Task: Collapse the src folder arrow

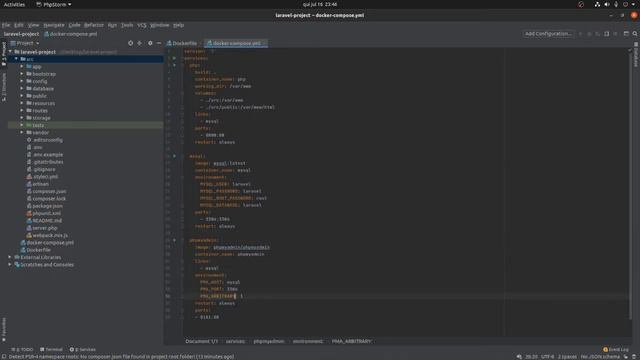Action: [x=16, y=59]
